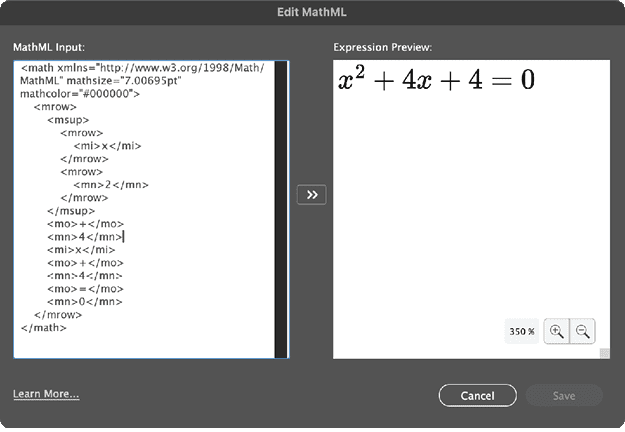625x432 pixels.
Task: Click the MathML Input vertical scrollbar
Action: point(281,208)
